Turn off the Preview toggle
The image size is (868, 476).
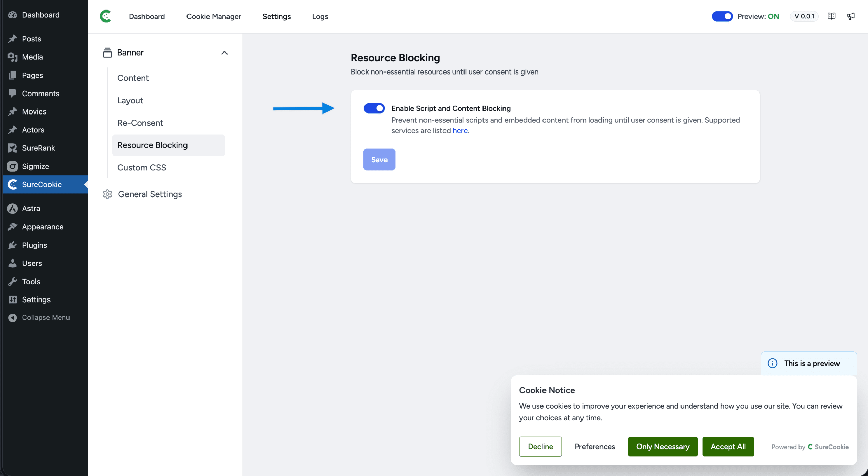coord(723,16)
